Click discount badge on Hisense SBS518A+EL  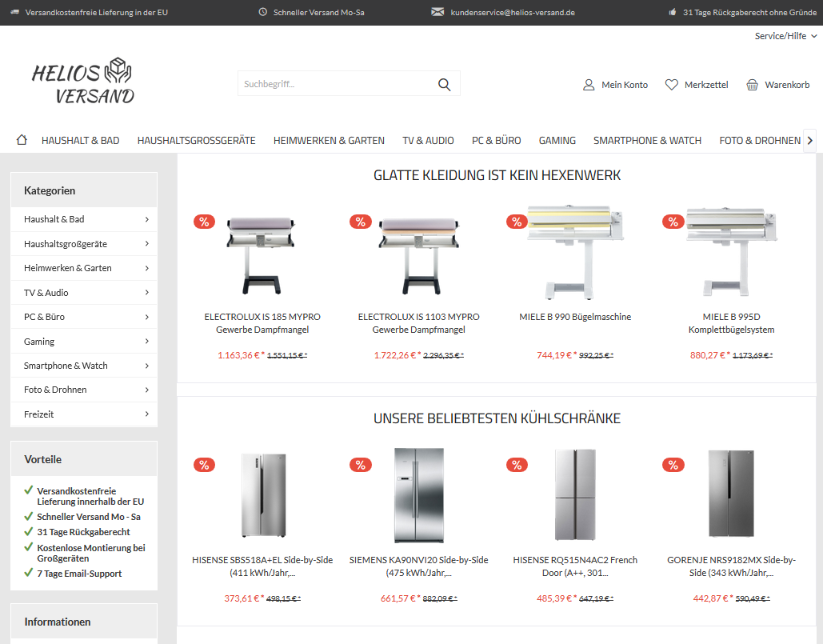[204, 465]
